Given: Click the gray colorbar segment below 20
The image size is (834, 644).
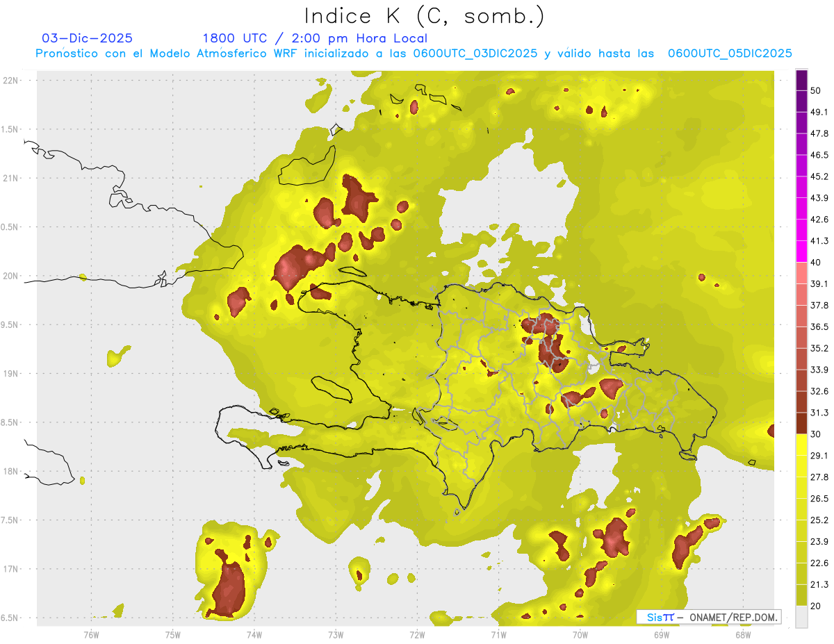Looking at the screenshot, I should point(801,617).
